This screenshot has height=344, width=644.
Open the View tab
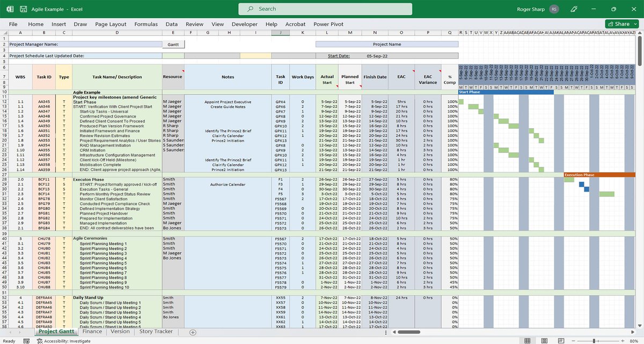coord(217,24)
